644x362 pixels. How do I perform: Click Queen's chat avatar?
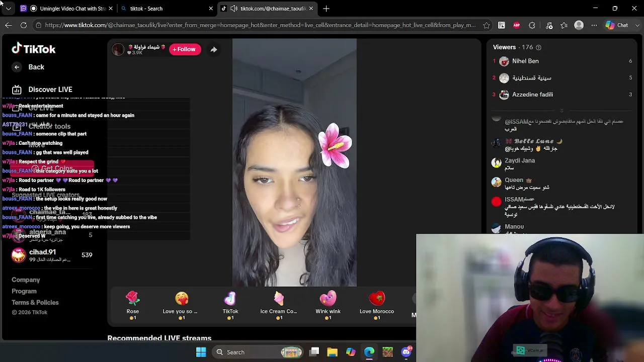[497, 182]
